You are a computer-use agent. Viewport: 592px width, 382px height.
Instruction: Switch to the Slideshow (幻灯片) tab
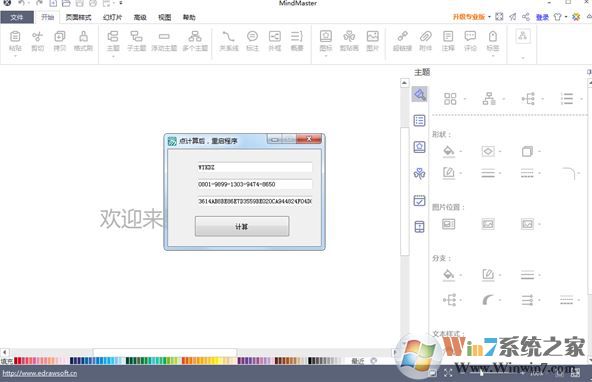(x=113, y=17)
